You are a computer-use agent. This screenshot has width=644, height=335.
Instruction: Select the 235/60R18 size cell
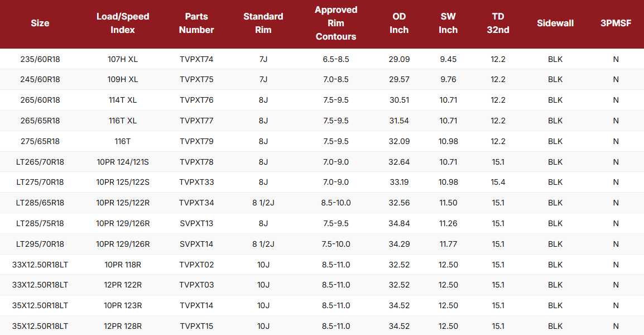pos(40,59)
